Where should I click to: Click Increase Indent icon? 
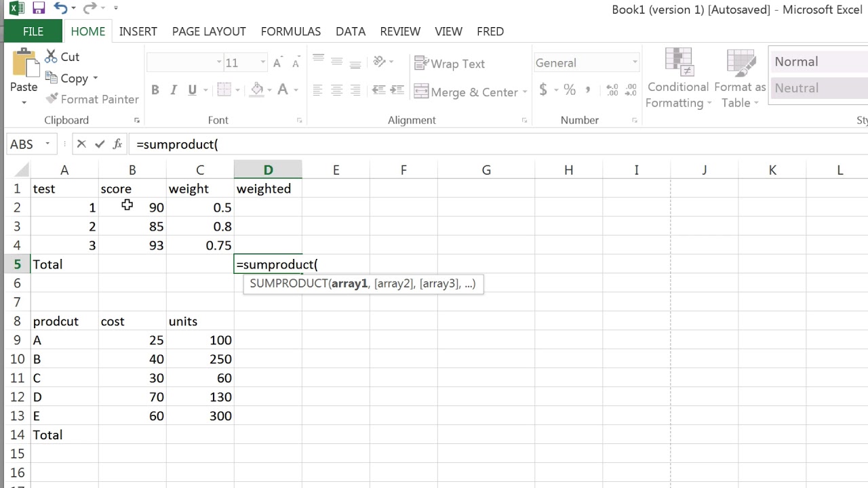point(396,90)
